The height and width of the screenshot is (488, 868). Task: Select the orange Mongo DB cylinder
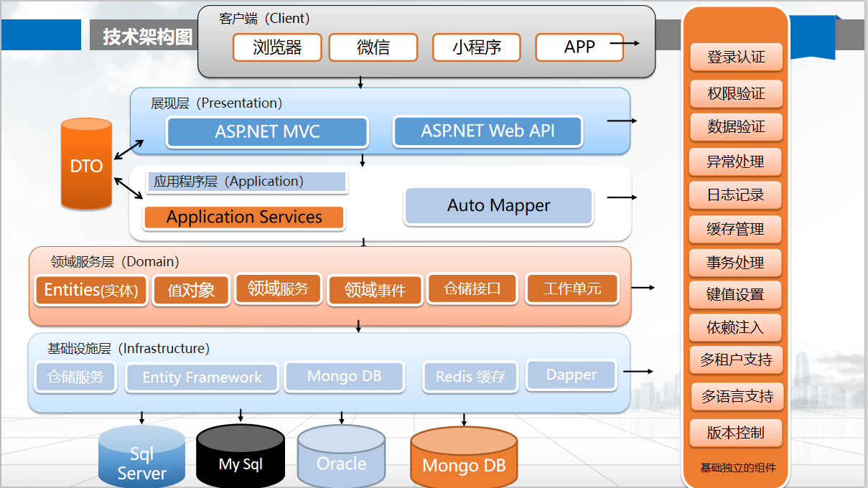pyautogui.click(x=464, y=459)
